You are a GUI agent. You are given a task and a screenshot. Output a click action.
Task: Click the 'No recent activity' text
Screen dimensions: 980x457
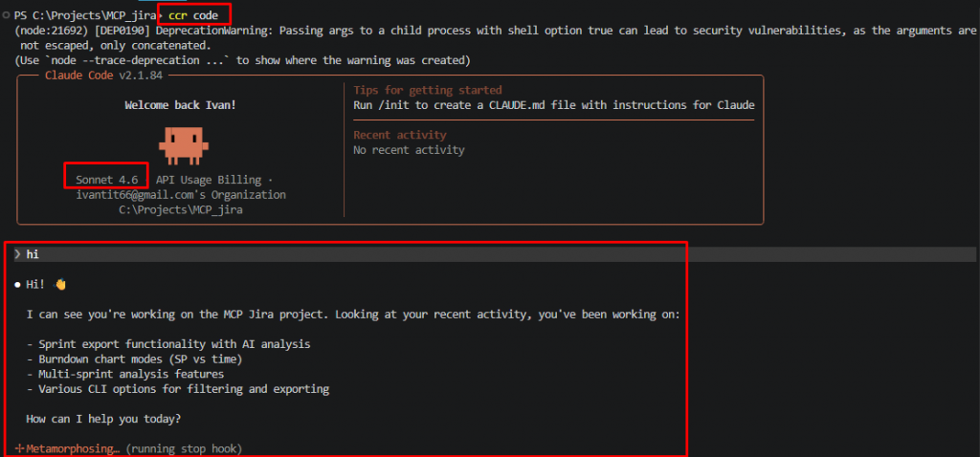pos(409,150)
